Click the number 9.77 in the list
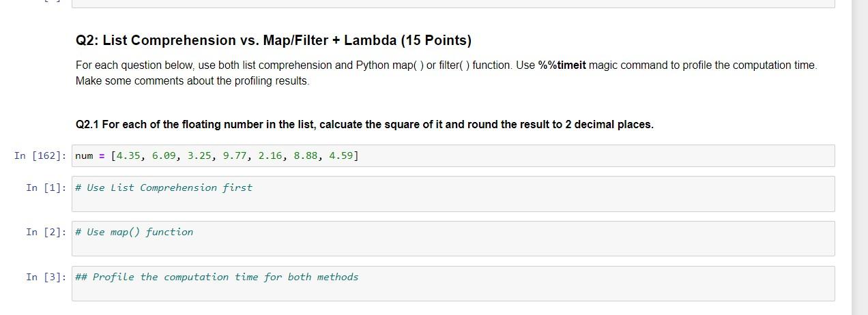Image resolution: width=868 pixels, height=315 pixels. tap(235, 155)
